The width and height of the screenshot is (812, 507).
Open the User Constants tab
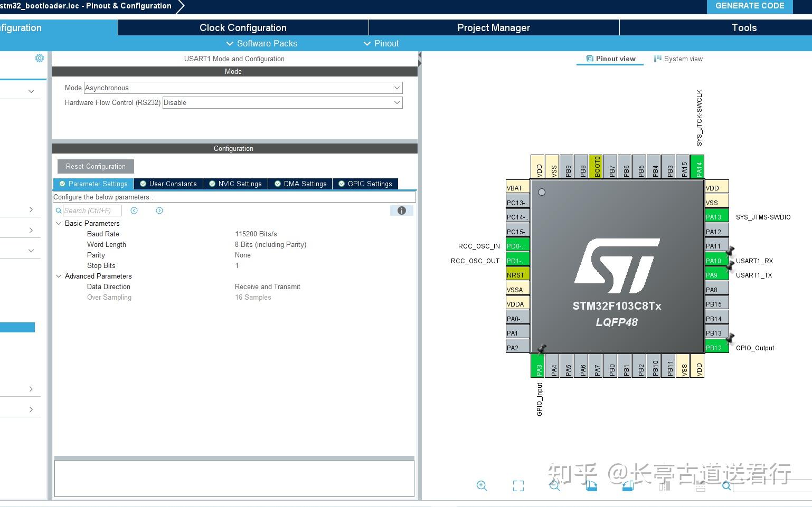[168, 184]
